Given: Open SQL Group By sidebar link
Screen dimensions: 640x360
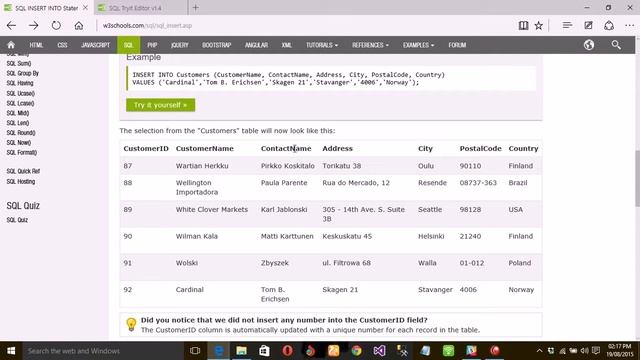Looking at the screenshot, I should coord(22,73).
